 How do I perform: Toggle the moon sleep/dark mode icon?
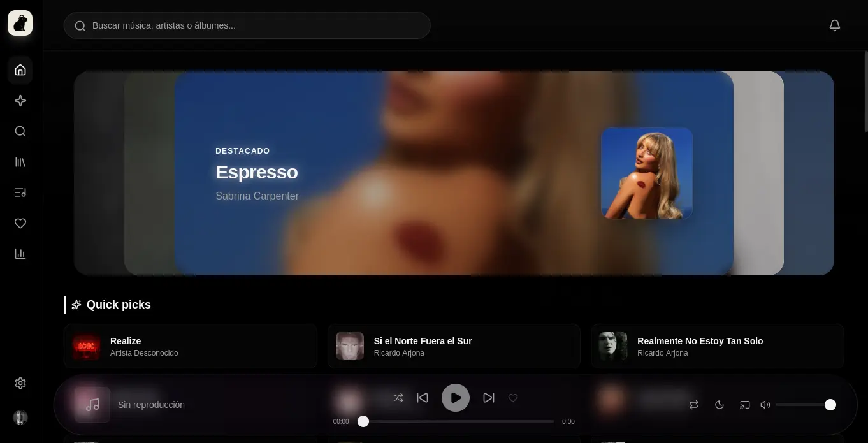pos(720,405)
